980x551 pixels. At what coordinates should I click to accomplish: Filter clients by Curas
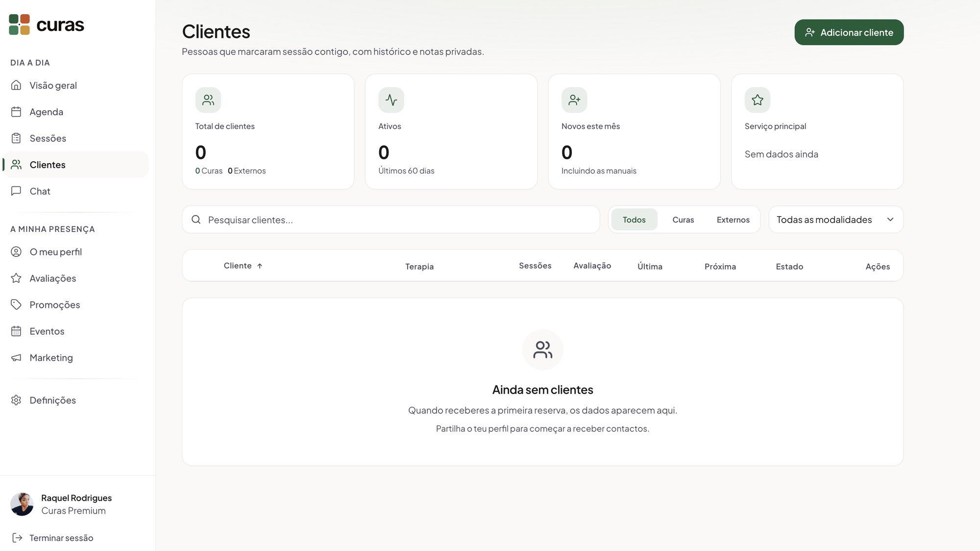pyautogui.click(x=683, y=220)
